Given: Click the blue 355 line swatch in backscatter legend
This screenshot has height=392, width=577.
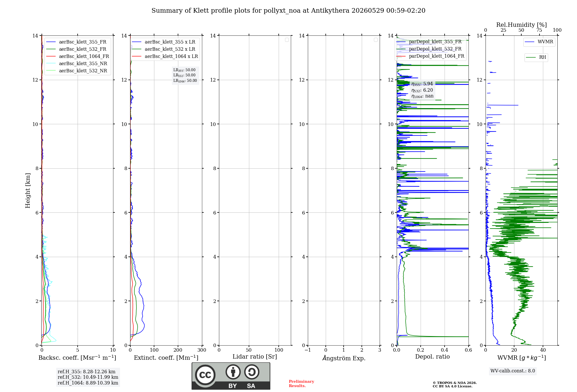Looking at the screenshot, I should (51, 42).
